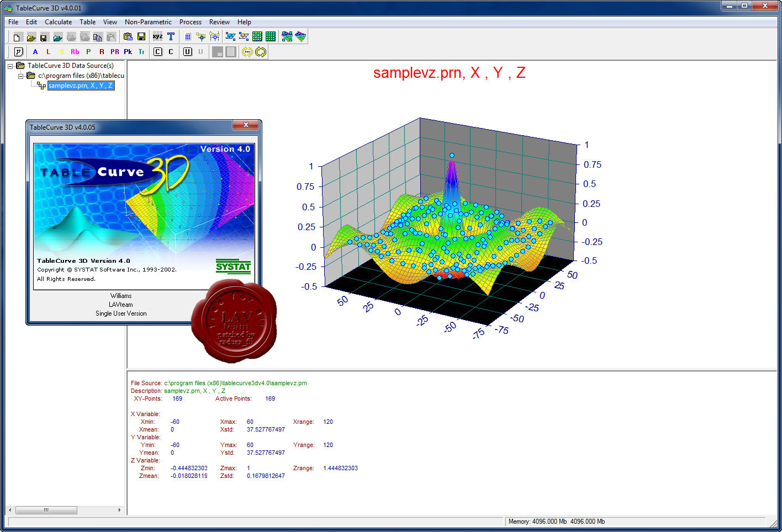
Task: Click the yellow circular arrows icon with dots
Action: (247, 52)
